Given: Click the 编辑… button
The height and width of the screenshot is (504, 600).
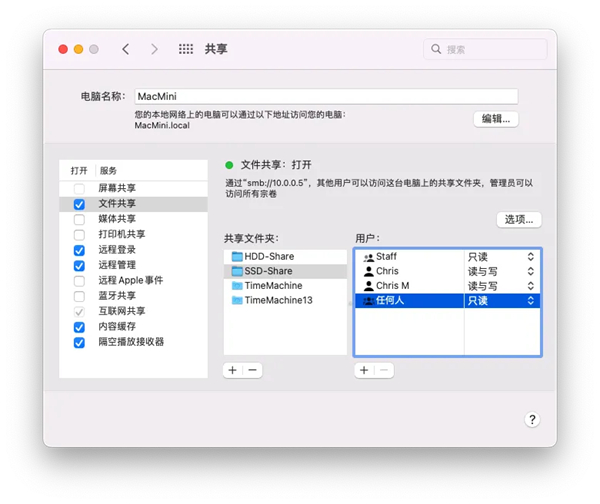Looking at the screenshot, I should click(x=495, y=119).
